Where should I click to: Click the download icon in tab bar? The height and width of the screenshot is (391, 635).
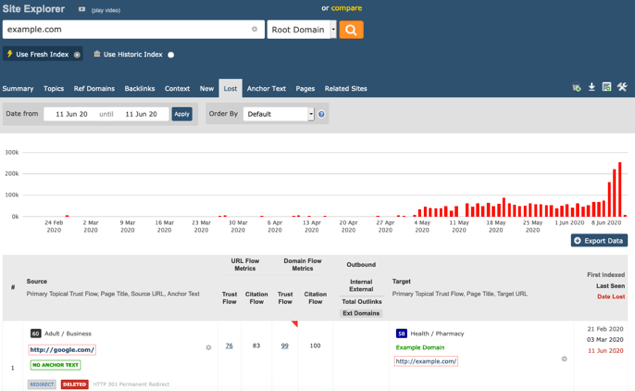(592, 87)
